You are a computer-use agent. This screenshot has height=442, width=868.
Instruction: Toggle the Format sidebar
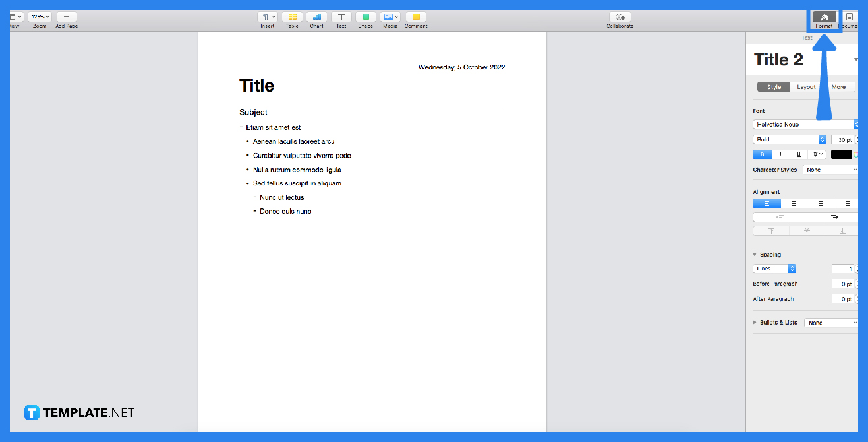pyautogui.click(x=824, y=18)
